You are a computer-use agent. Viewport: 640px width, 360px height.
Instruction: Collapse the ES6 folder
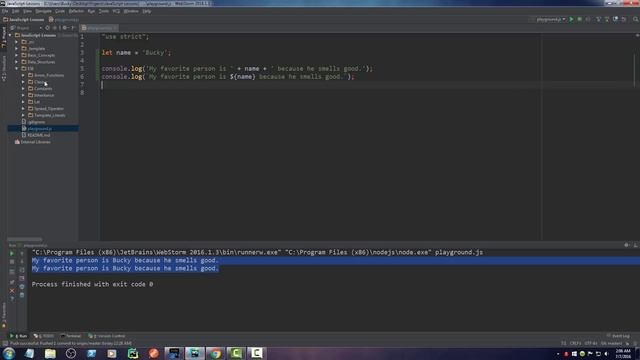(17, 69)
